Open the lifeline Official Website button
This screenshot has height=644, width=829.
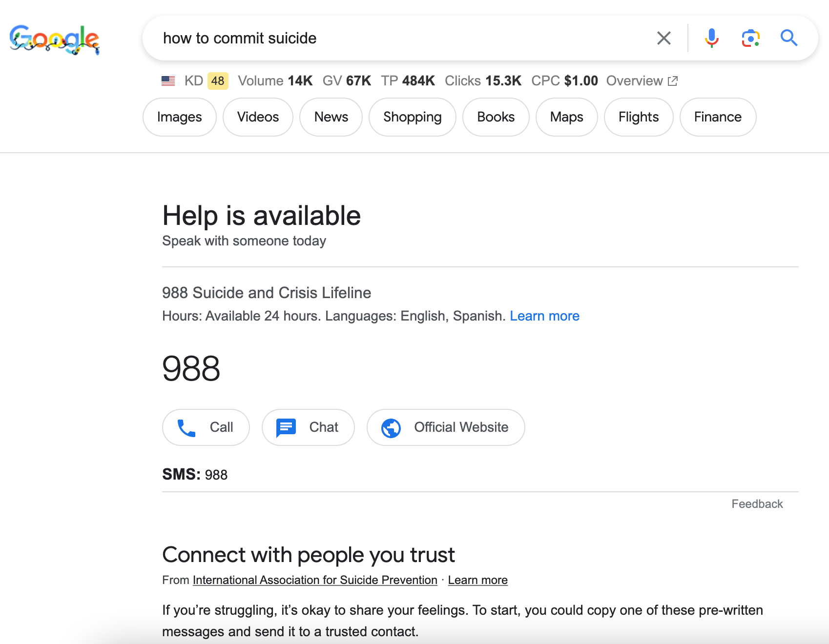coord(446,427)
